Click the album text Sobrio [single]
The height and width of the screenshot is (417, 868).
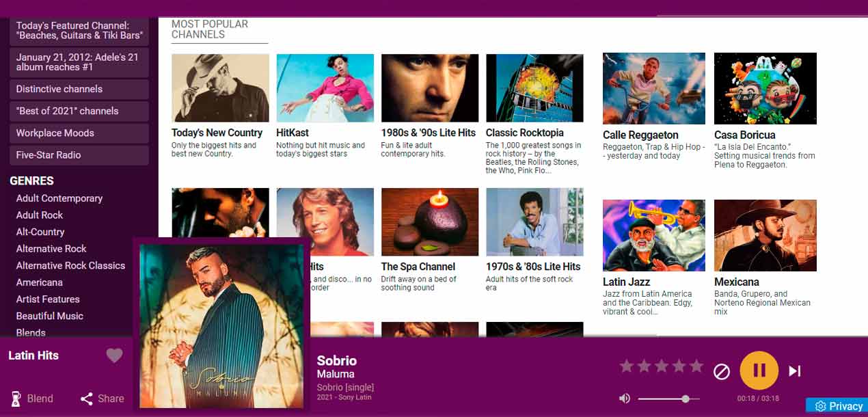click(x=345, y=387)
